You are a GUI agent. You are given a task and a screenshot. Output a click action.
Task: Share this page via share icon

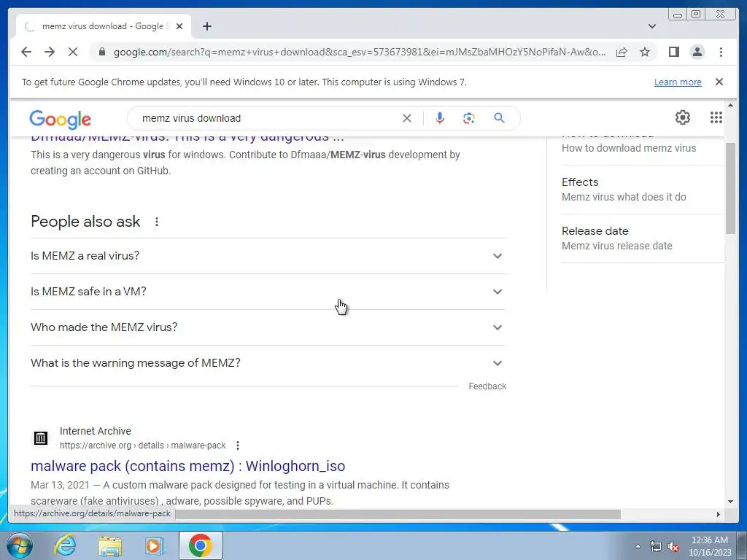(x=622, y=52)
